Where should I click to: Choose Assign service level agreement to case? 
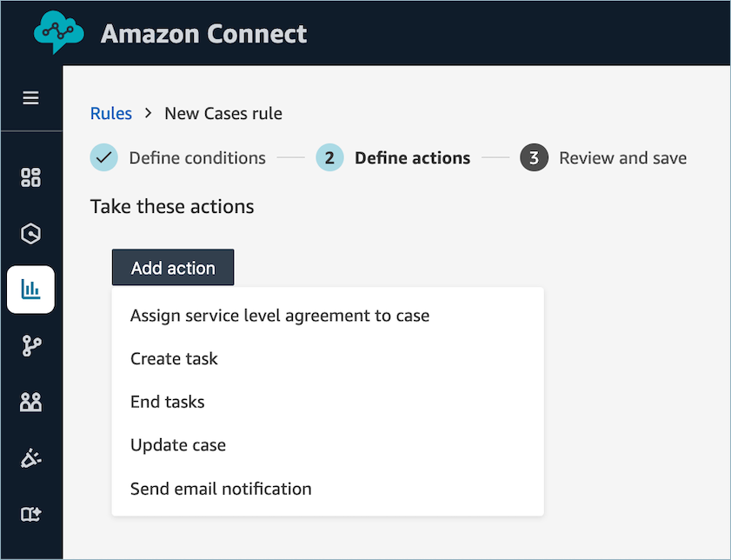pyautogui.click(x=280, y=315)
